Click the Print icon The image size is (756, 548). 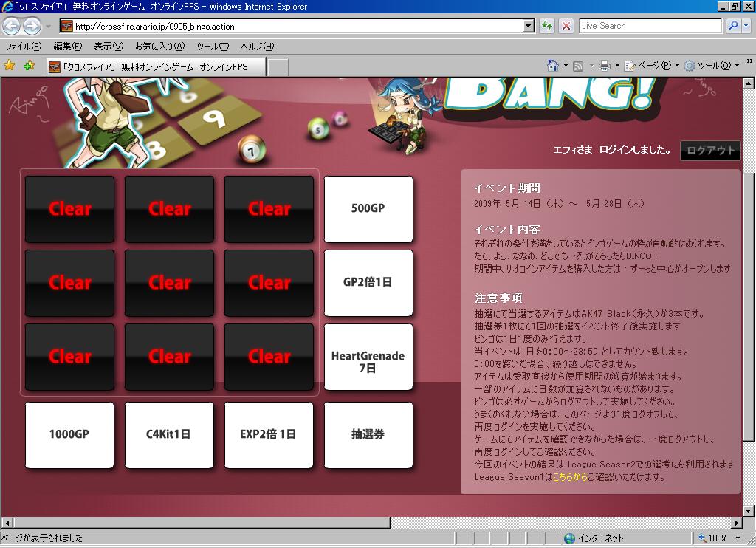pyautogui.click(x=604, y=66)
